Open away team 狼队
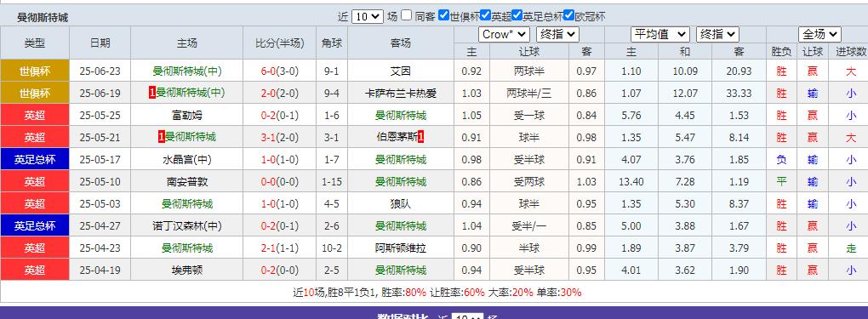Screen dimensions: 868x319 [401, 204]
